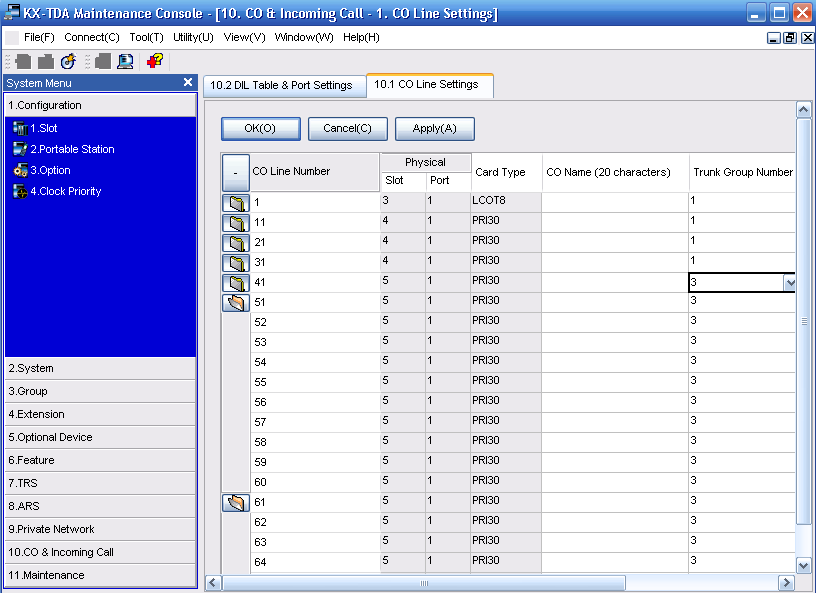Select CO line number 64 cell
This screenshot has width=816, height=593.
[315, 562]
